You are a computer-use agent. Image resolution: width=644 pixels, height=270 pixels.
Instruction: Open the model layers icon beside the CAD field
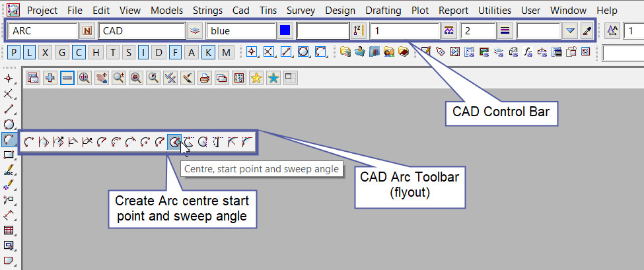[x=195, y=31]
